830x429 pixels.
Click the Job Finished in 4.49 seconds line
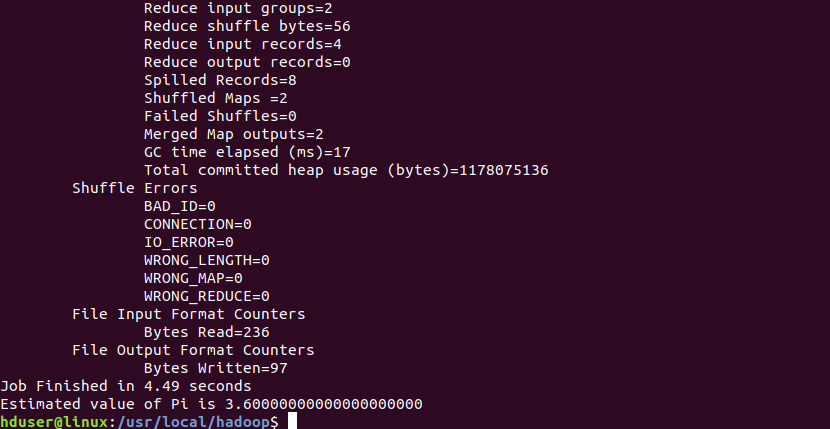(x=126, y=386)
